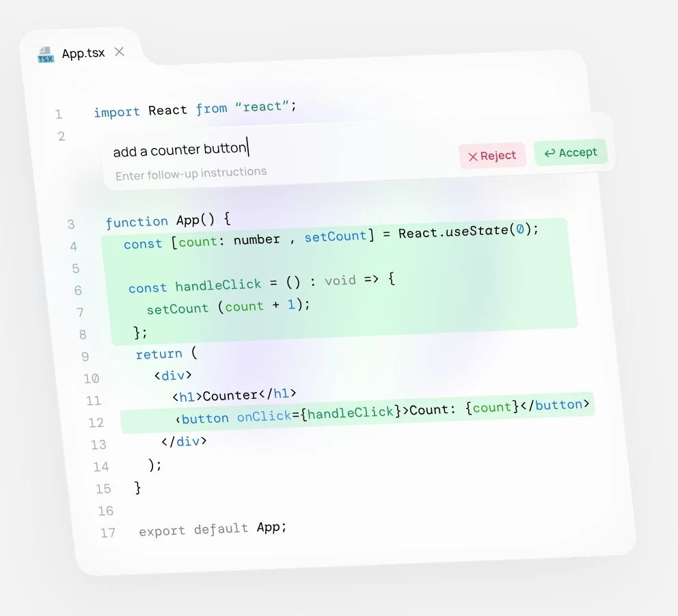Click line number 12 in the gutter
The image size is (678, 616).
96,423
